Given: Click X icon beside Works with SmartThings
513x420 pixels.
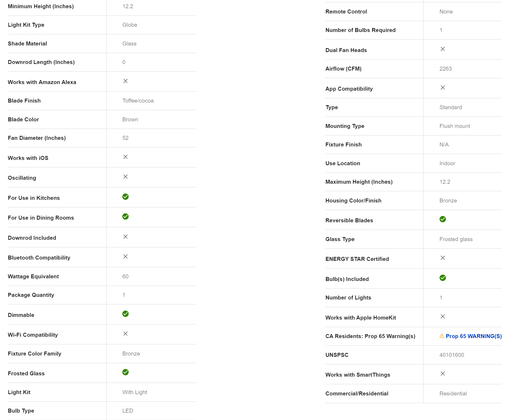Looking at the screenshot, I should pyautogui.click(x=443, y=373).
